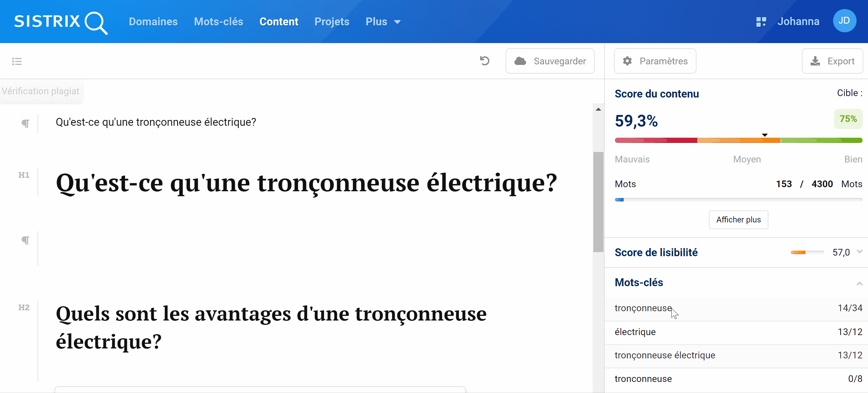Click the Afficher plus button
Viewport: 868px width, 393px height.
pos(738,219)
